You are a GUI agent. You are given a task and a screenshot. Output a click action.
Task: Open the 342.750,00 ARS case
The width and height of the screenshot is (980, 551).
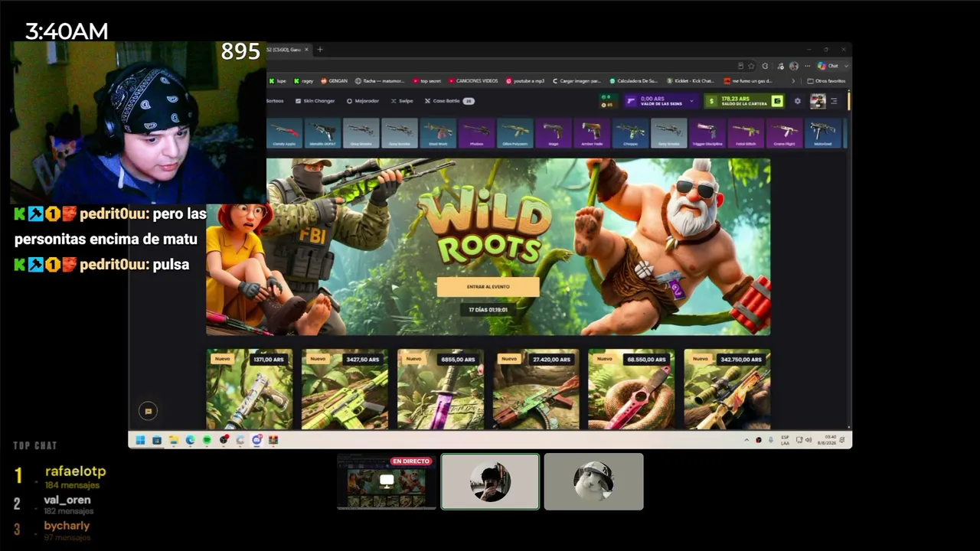coord(727,389)
